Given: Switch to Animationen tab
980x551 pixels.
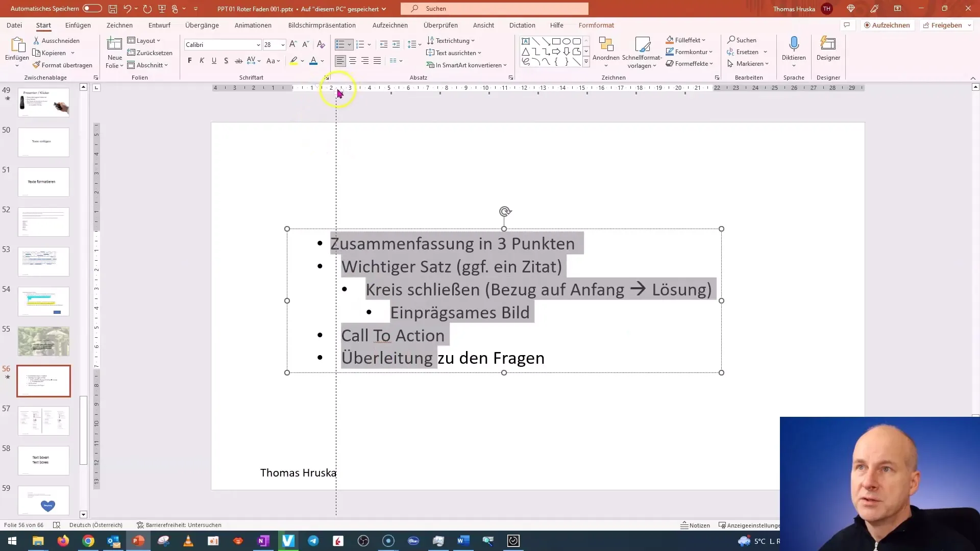Looking at the screenshot, I should pyautogui.click(x=253, y=25).
